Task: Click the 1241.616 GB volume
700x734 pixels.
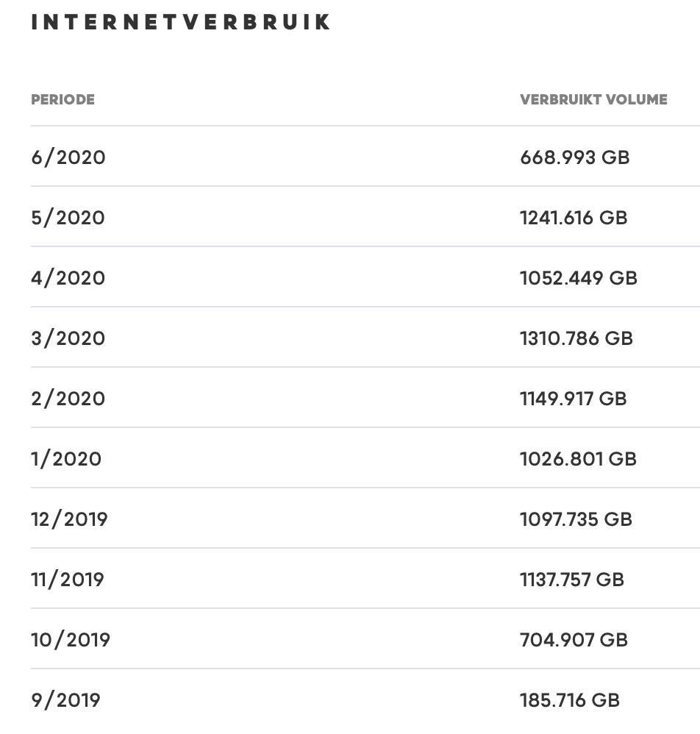Action: point(574,218)
